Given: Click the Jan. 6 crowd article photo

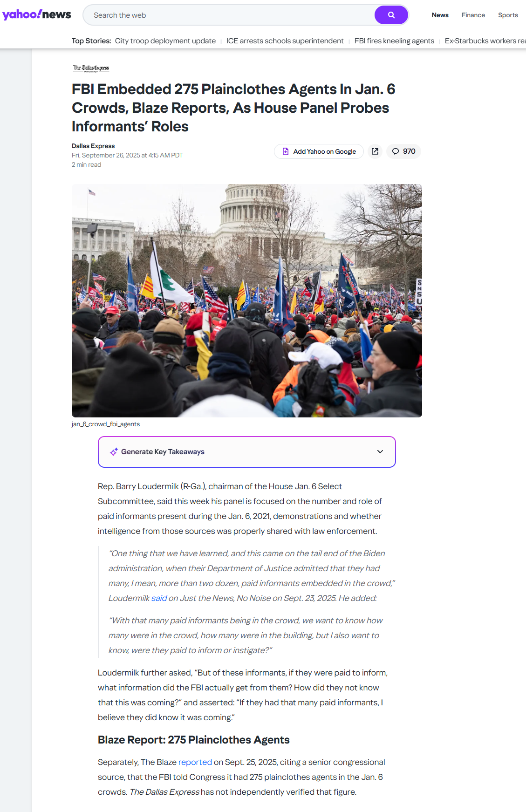Looking at the screenshot, I should coord(247,300).
